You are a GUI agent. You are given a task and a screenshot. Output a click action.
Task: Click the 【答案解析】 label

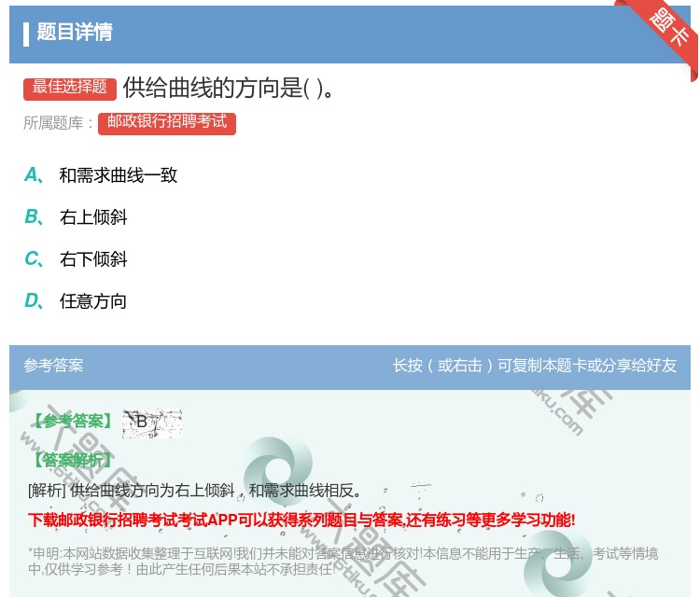pyautogui.click(x=73, y=460)
